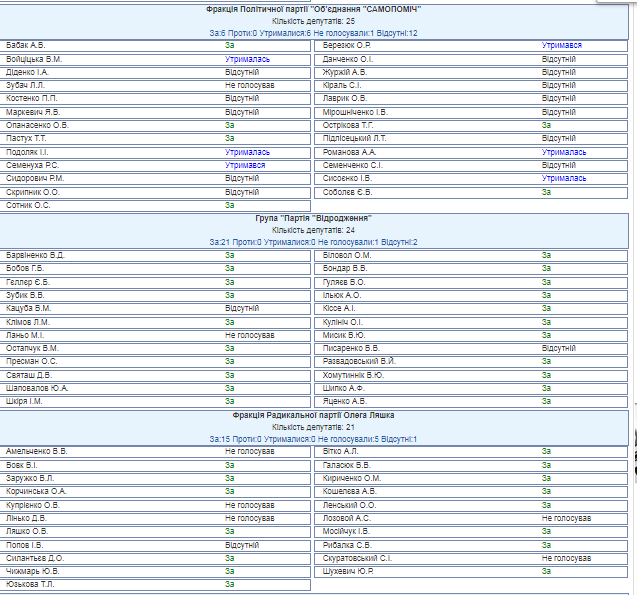Select the name Сотник О.С.
637x595 pixels.
pyautogui.click(x=28, y=205)
